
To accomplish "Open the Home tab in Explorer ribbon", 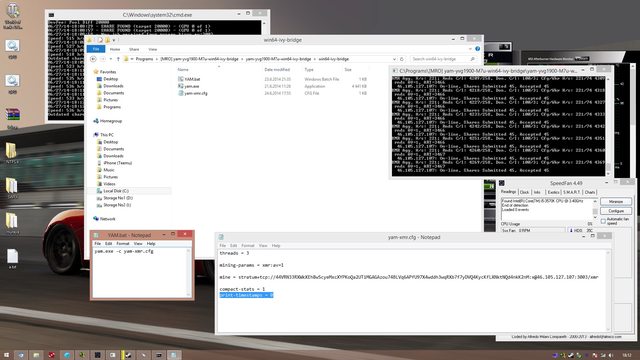I will [115, 49].
